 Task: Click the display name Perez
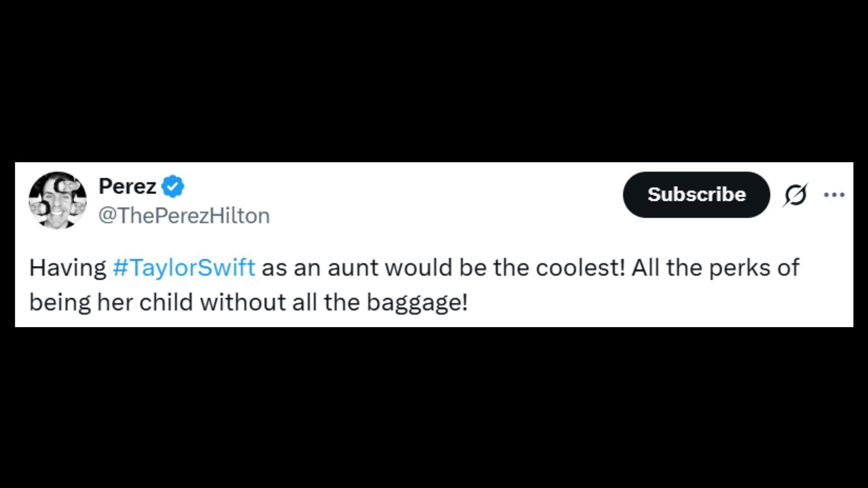pos(127,186)
